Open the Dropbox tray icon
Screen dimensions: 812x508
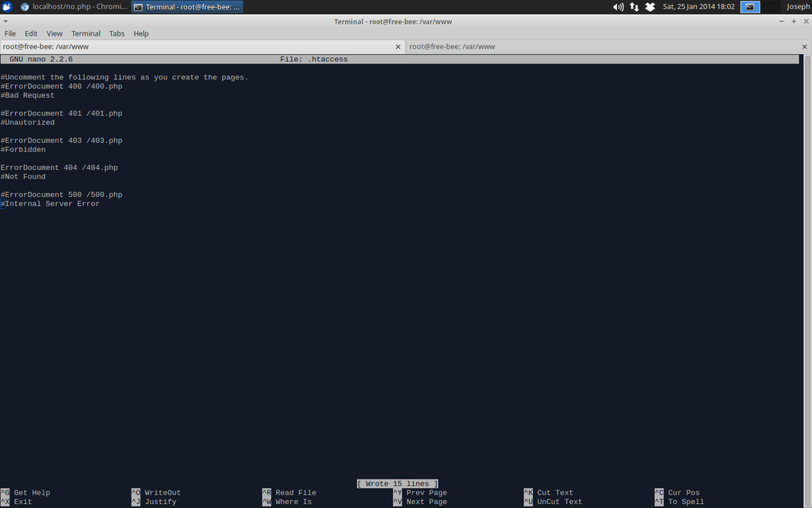650,6
